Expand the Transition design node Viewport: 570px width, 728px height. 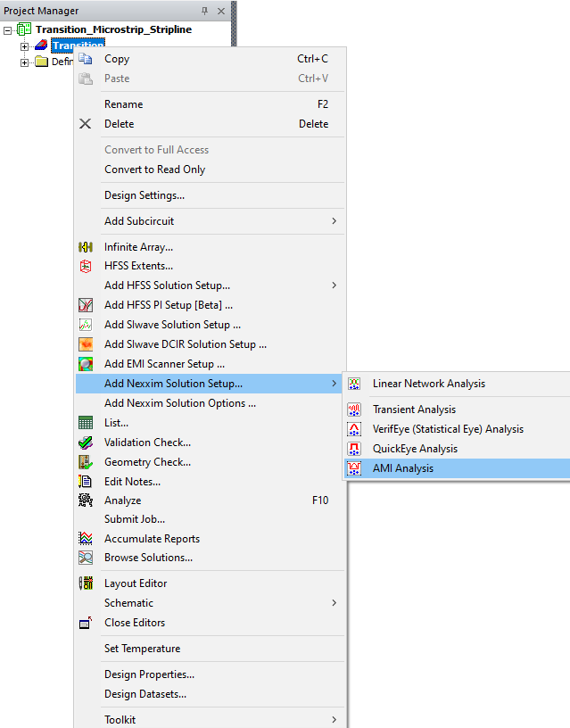[24, 46]
